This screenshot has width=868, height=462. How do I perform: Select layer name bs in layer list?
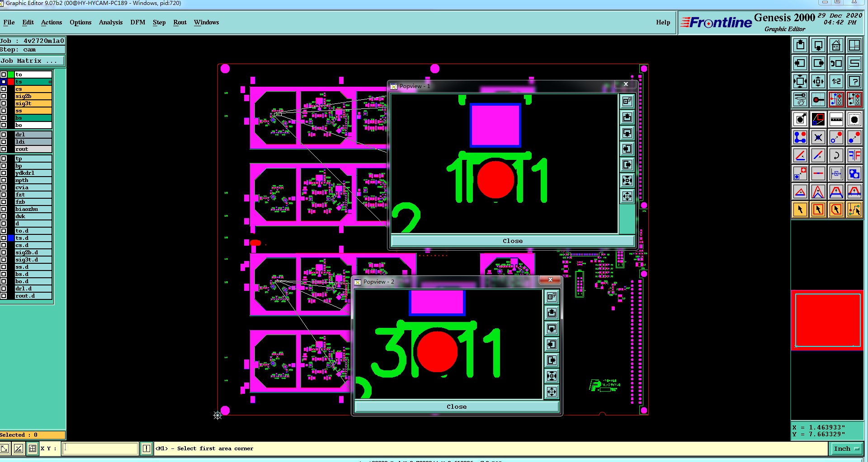pyautogui.click(x=33, y=118)
